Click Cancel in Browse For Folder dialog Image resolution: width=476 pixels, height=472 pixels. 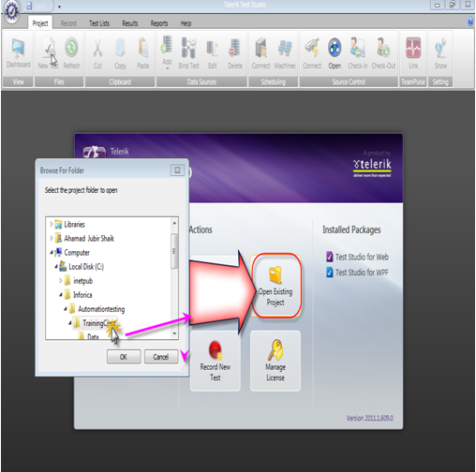tap(161, 357)
